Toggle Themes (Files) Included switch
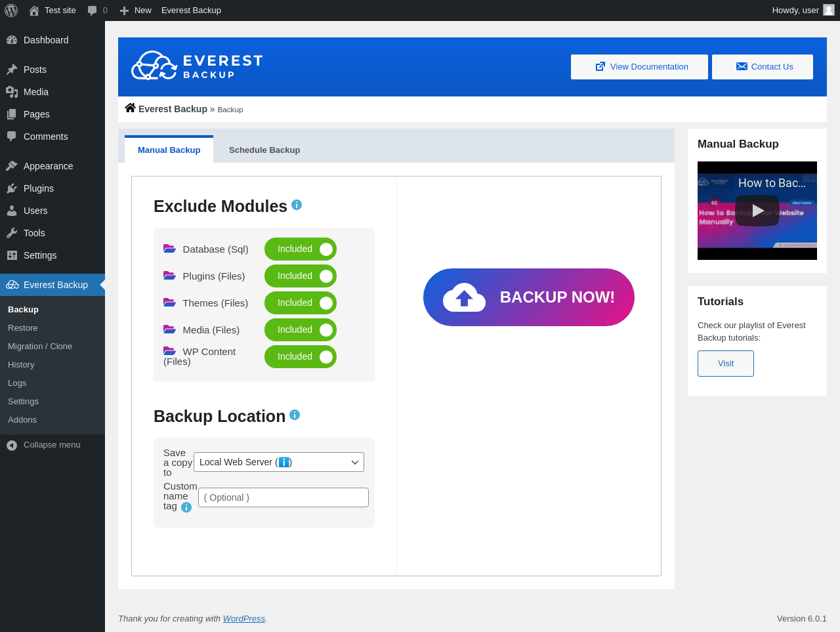This screenshot has width=840, height=632. pyautogui.click(x=301, y=303)
